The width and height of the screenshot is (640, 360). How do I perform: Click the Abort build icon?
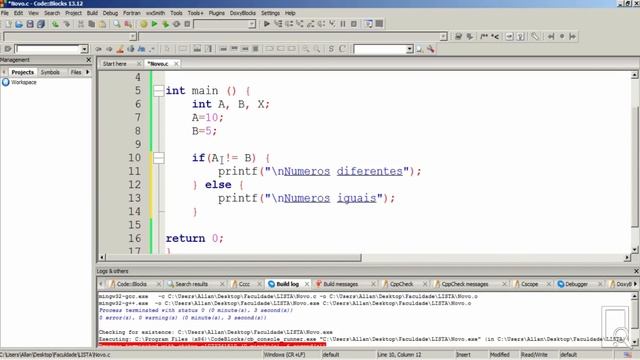coord(187,24)
